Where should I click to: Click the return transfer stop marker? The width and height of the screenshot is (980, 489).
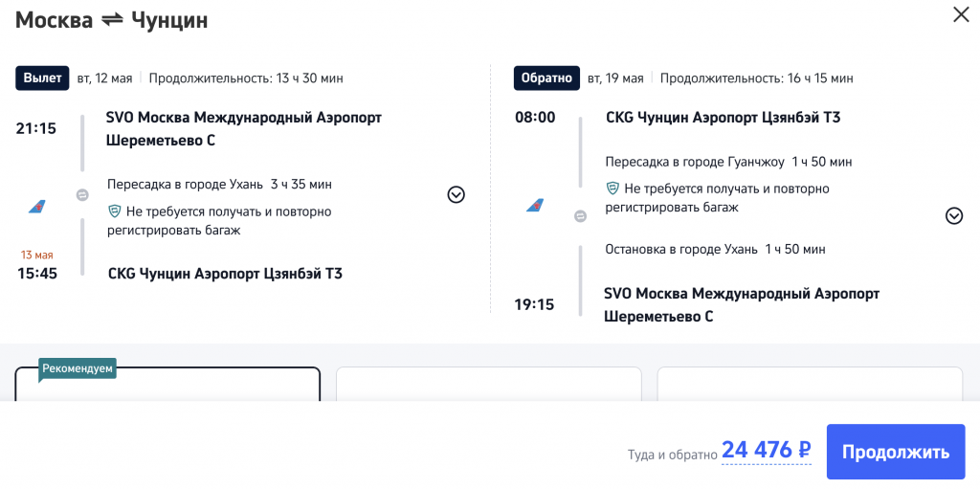(580, 216)
